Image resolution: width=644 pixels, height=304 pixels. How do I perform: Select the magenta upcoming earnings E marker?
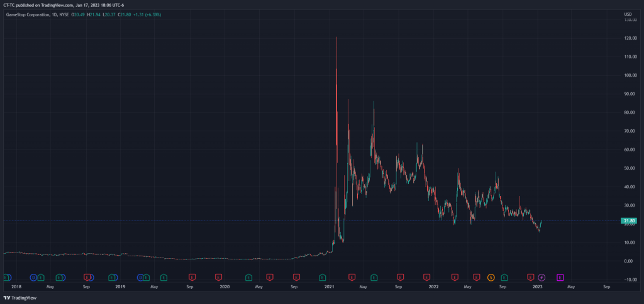click(x=560, y=276)
